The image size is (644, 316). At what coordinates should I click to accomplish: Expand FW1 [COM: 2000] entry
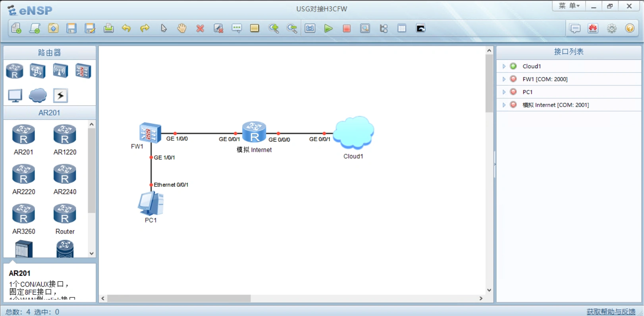[504, 79]
